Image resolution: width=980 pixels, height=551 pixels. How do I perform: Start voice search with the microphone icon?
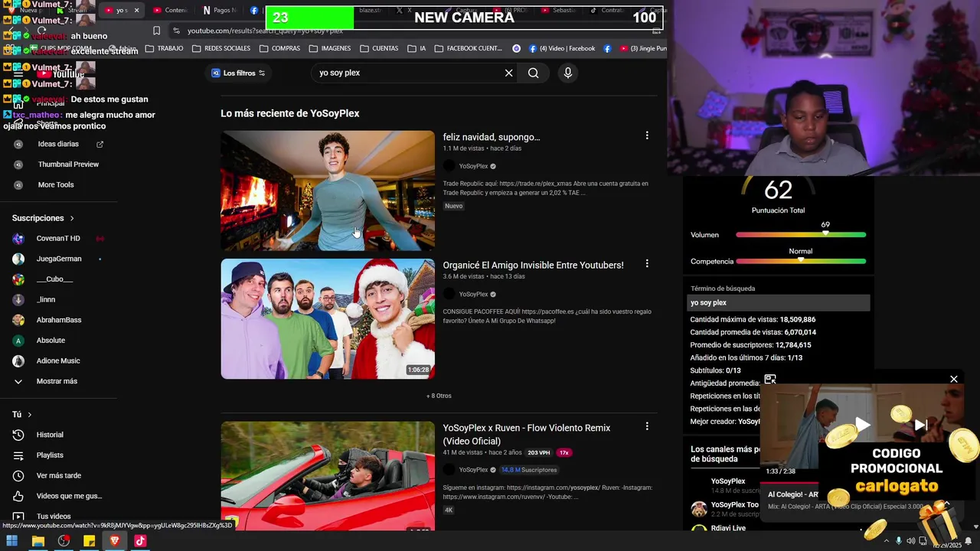point(567,73)
